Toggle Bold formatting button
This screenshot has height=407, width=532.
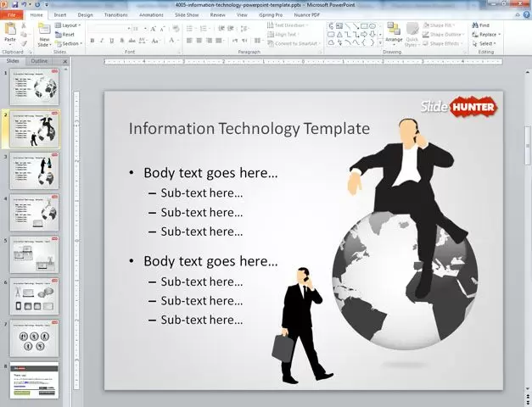tap(92, 41)
